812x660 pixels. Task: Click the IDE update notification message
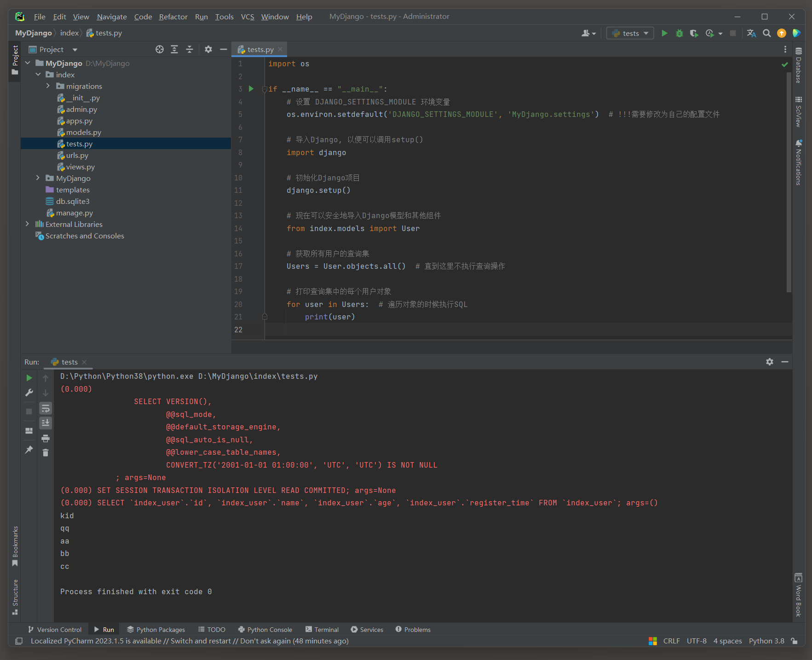[x=190, y=641]
